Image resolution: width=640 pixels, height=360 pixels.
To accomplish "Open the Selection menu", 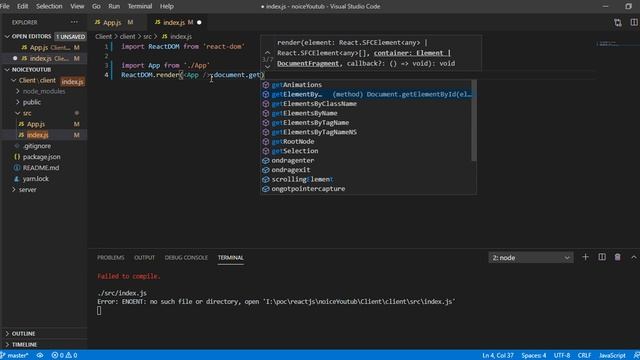I will tap(49, 6).
